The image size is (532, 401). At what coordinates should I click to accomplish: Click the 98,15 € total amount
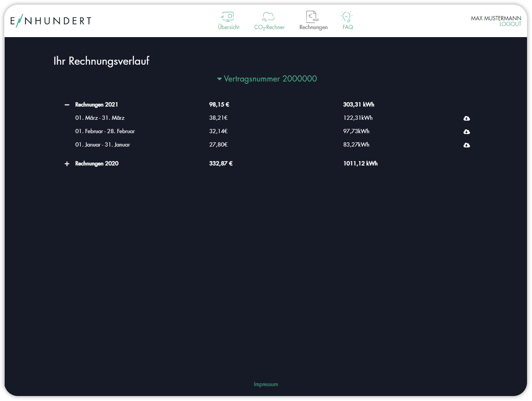(x=219, y=104)
